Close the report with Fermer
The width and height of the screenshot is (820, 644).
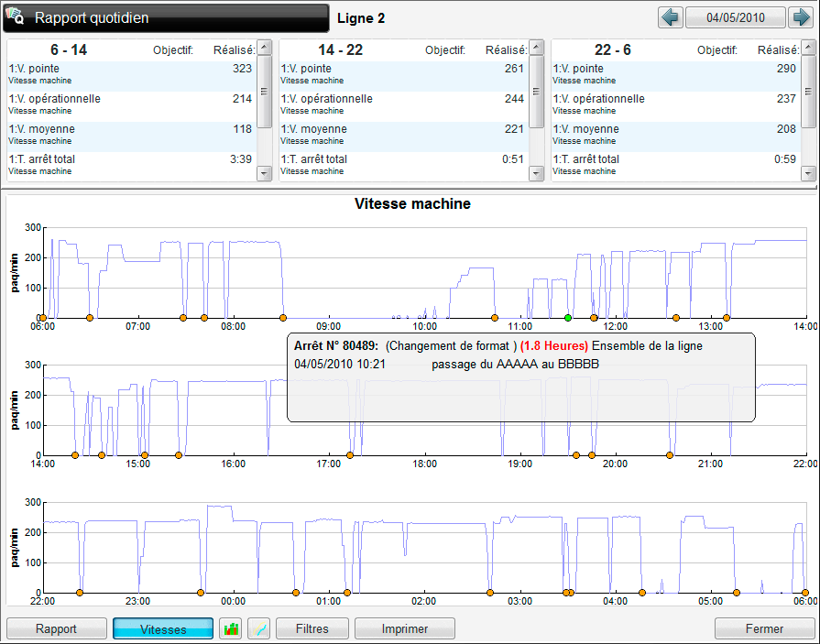pyautogui.click(x=764, y=628)
